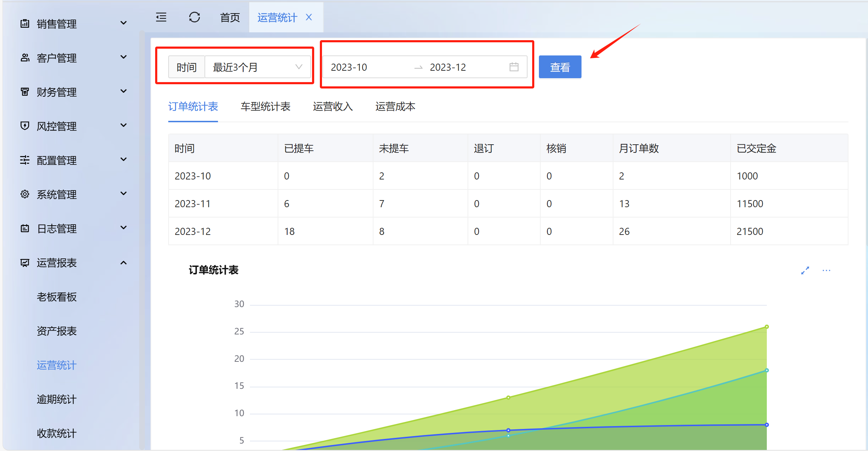Switch to the 运营收入 tab
Viewport: 868px width, 451px height.
point(333,107)
